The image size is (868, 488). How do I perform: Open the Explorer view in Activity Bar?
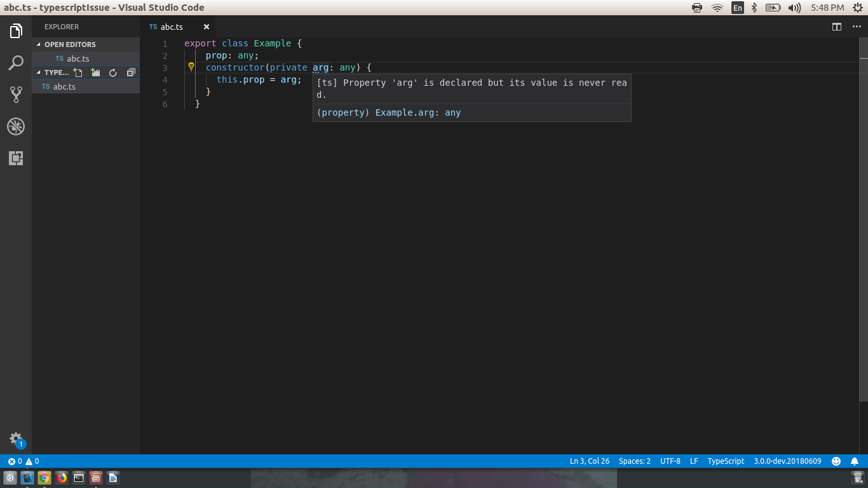click(x=16, y=29)
